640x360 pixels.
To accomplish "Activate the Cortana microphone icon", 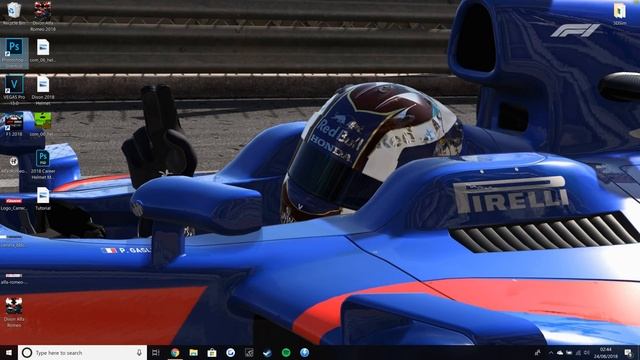I will tap(139, 353).
